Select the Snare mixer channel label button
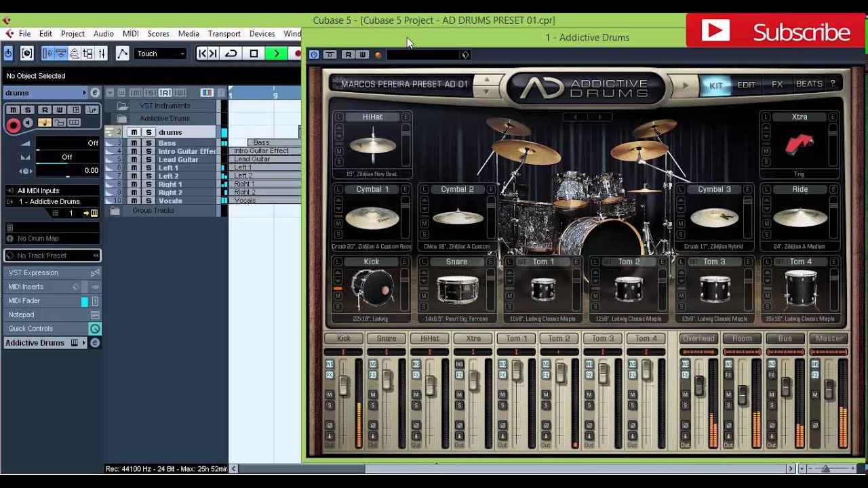868x488 pixels. click(387, 338)
